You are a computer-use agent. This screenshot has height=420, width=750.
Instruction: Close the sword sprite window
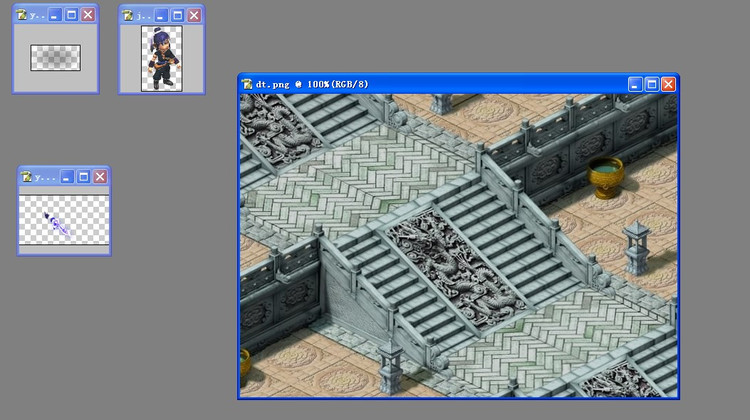100,177
